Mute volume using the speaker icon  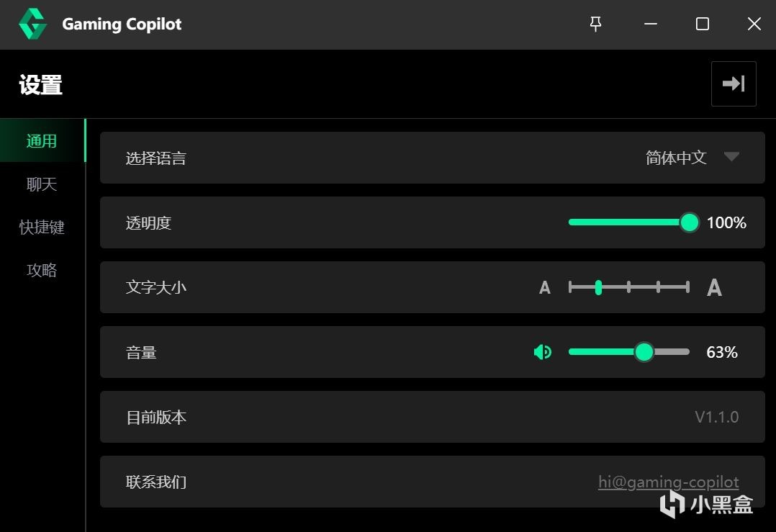click(x=543, y=352)
